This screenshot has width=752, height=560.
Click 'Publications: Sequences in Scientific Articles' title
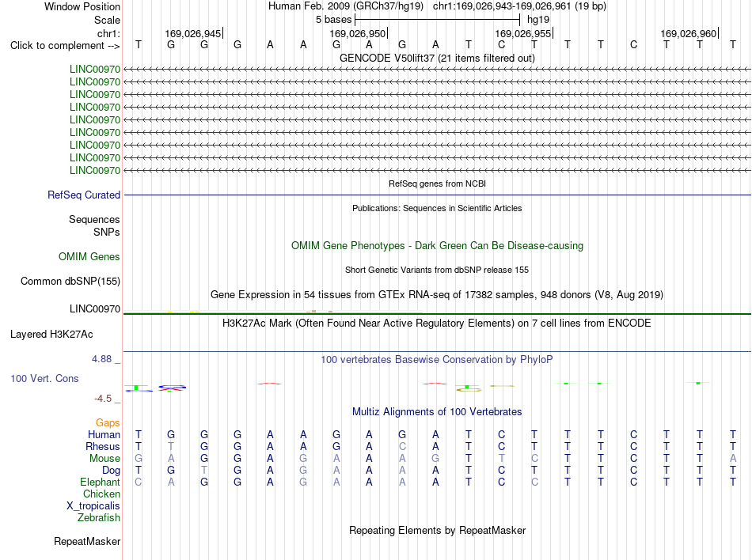[437, 208]
